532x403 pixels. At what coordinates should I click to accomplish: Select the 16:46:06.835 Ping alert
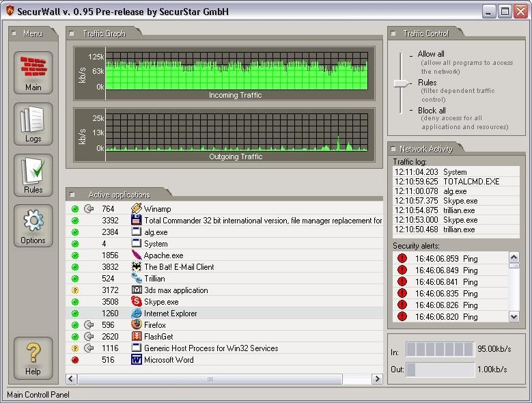[x=451, y=293]
